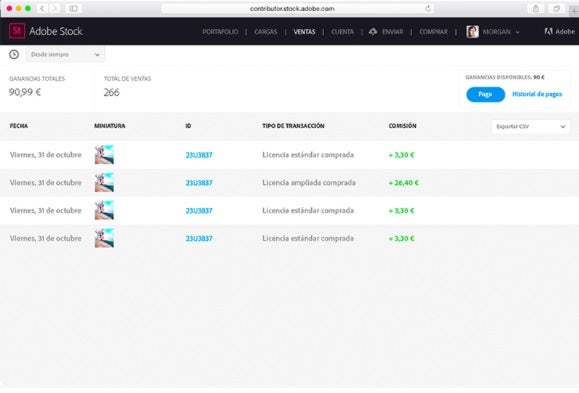Open the PORTAFOLIO menu

(220, 32)
